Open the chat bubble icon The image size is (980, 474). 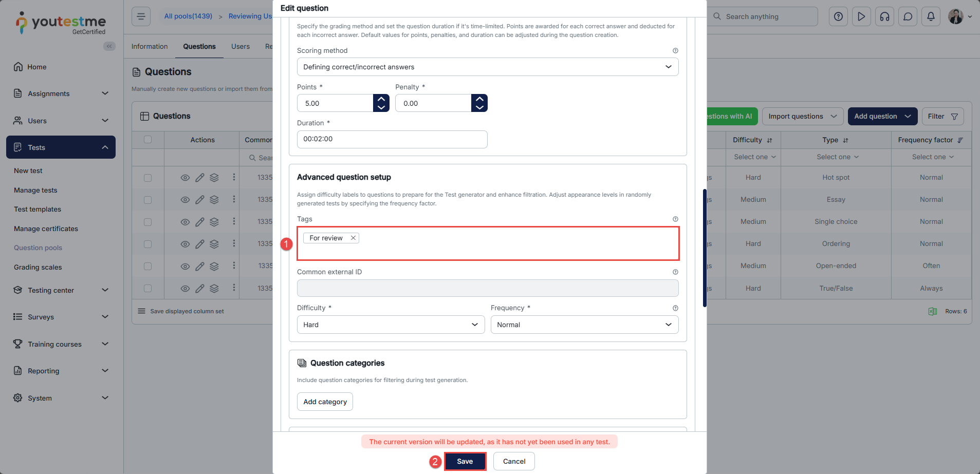908,16
